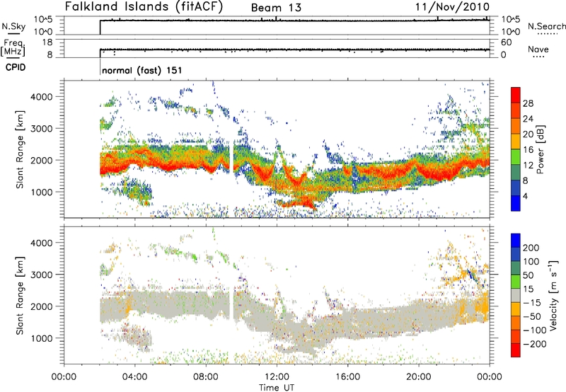Image resolution: width=566 pixels, height=392 pixels.
Task: Click 'Slant Range [km]' label of velocity panel
Action: [x=20, y=295]
